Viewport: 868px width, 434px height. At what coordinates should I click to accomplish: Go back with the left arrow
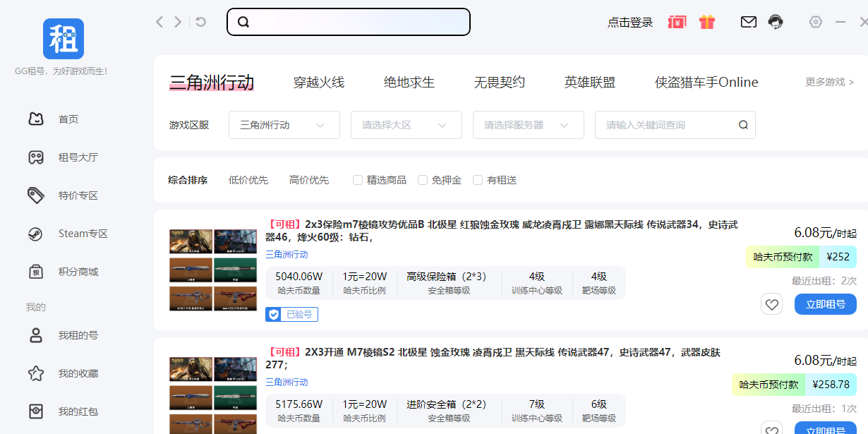click(x=159, y=22)
